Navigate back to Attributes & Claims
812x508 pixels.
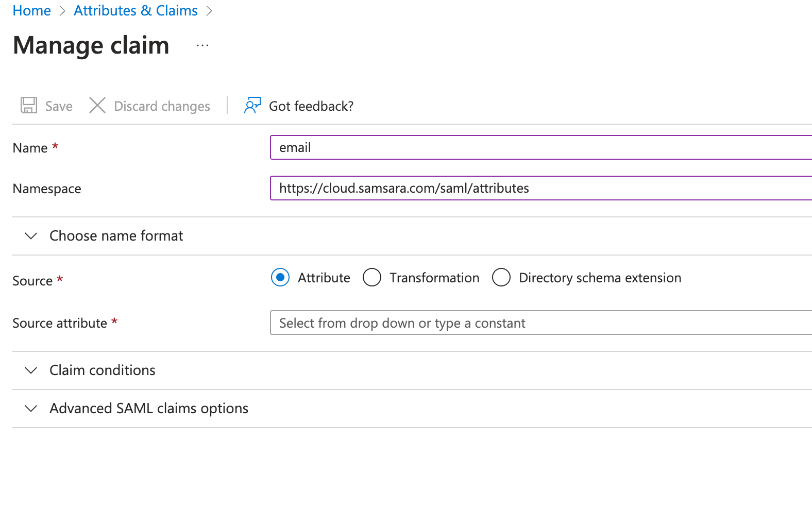(x=136, y=11)
